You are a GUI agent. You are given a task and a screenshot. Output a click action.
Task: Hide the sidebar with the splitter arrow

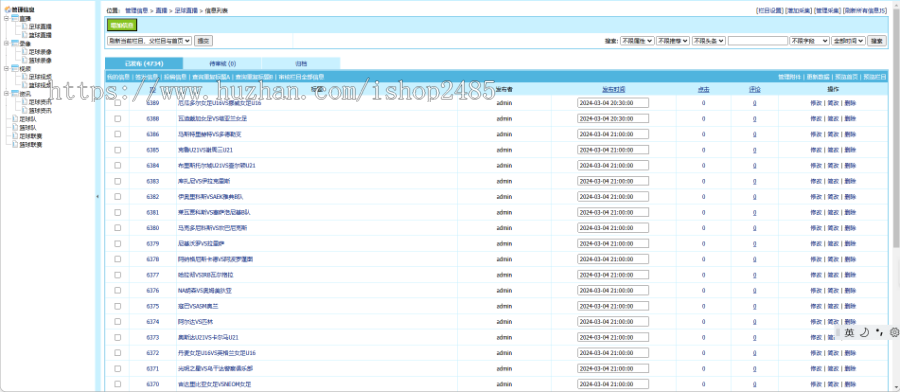click(x=97, y=196)
